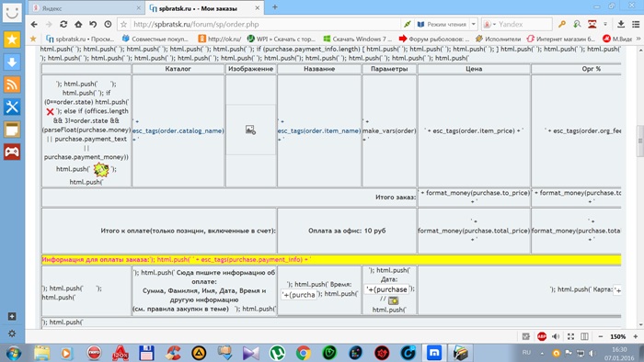Open the search engine selector dropdown
The width and height of the screenshot is (644, 362).
point(489,25)
